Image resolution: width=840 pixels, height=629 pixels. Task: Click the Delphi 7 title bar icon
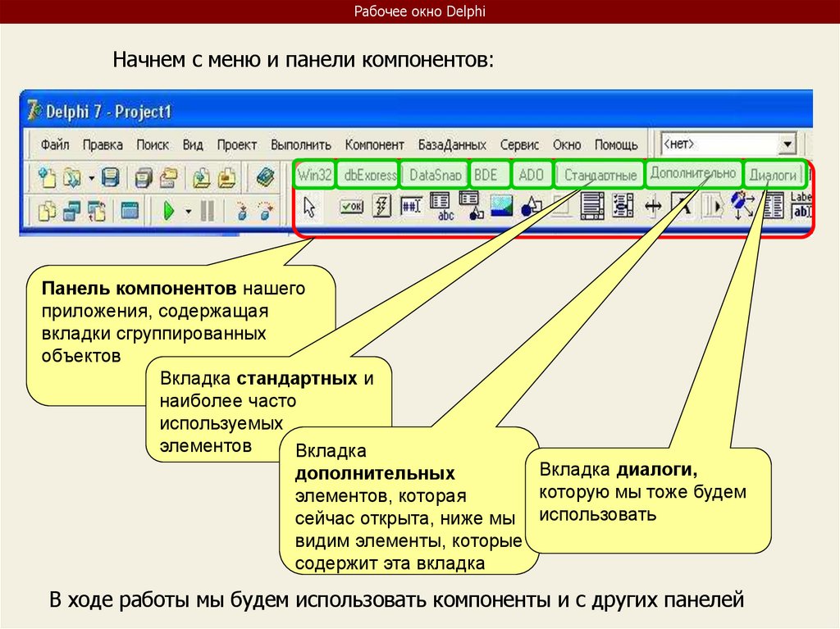(x=34, y=111)
